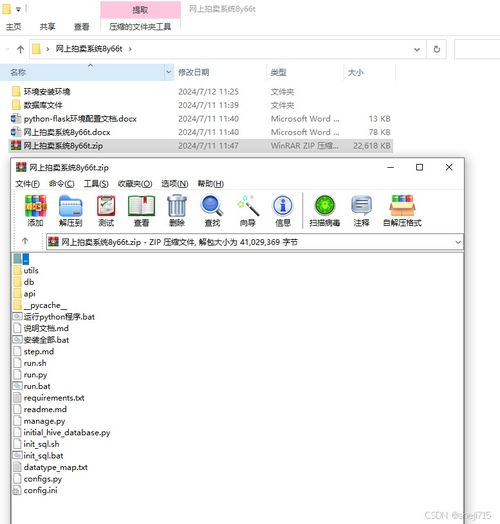Open the 工具(S) menu in WinRAR
This screenshot has height=524, width=500.
(x=96, y=183)
